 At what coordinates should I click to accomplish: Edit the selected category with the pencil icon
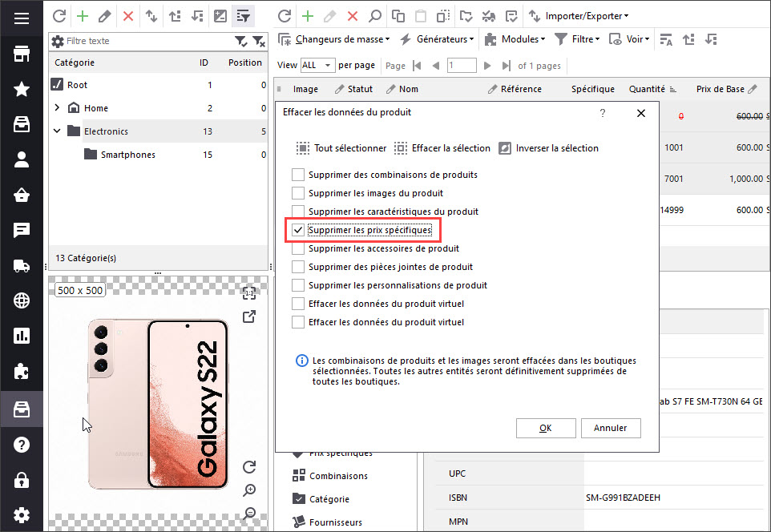(104, 16)
